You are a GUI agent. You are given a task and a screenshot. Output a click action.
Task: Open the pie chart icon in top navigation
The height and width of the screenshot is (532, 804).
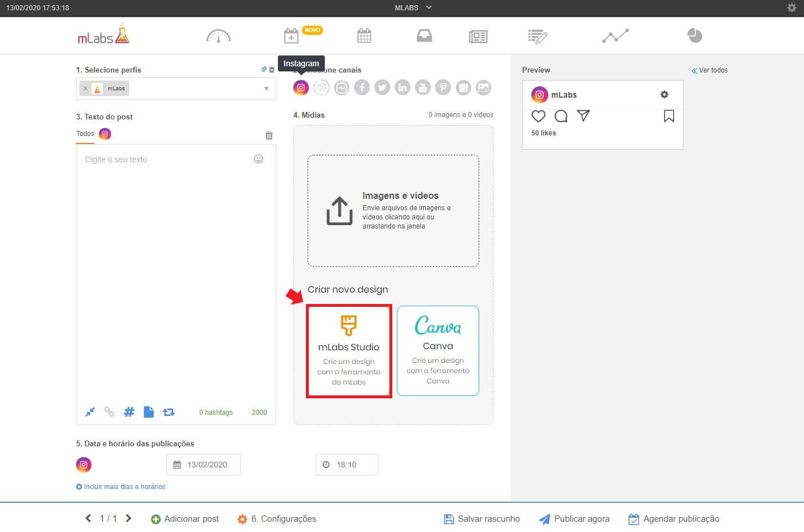(x=694, y=35)
